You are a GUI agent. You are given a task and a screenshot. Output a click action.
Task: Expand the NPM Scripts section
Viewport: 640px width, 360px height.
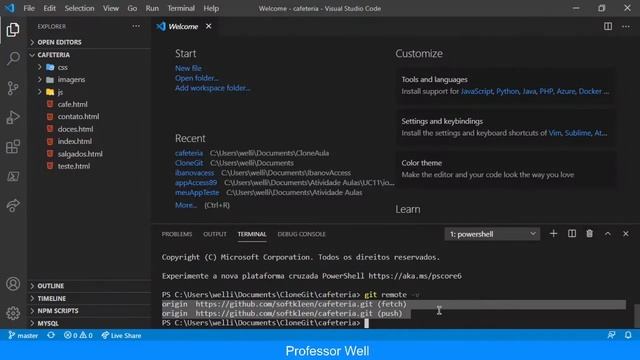coord(58,311)
